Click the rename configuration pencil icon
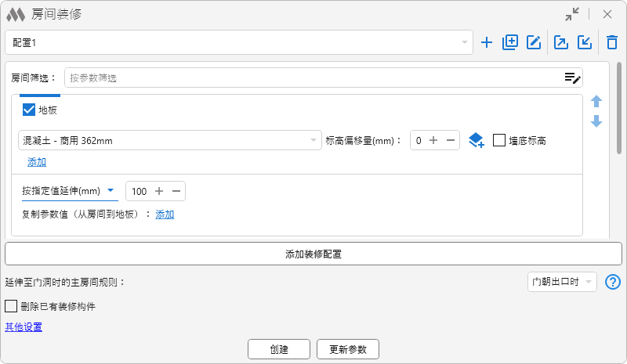The image size is (627, 364). tap(534, 43)
